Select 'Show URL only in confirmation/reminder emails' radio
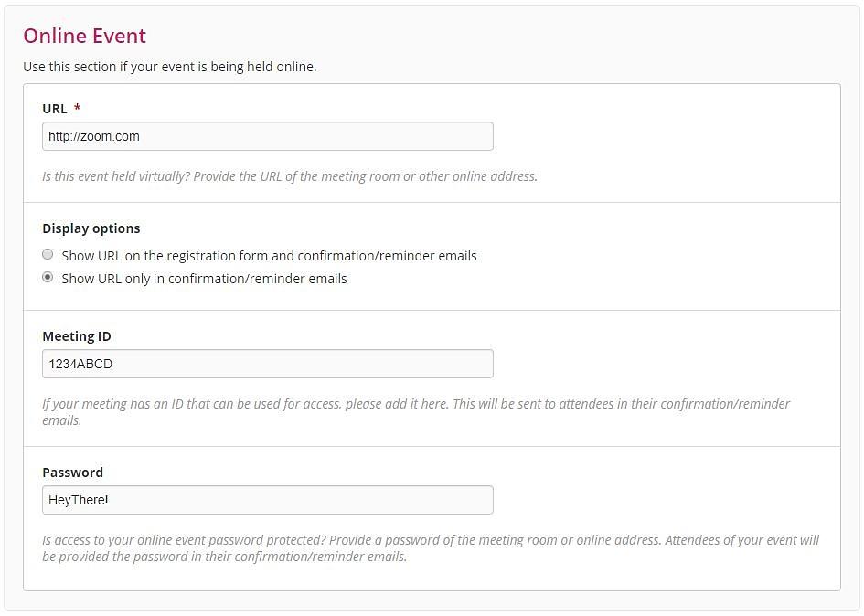The height and width of the screenshot is (616, 864). (x=48, y=277)
